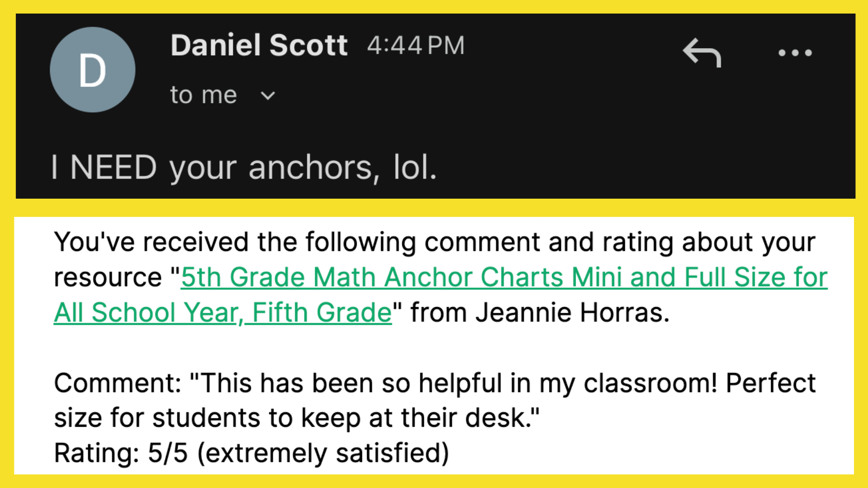The width and height of the screenshot is (868, 488).
Task: Click the 'I NEED your anchors, lol.' message
Action: (x=244, y=167)
